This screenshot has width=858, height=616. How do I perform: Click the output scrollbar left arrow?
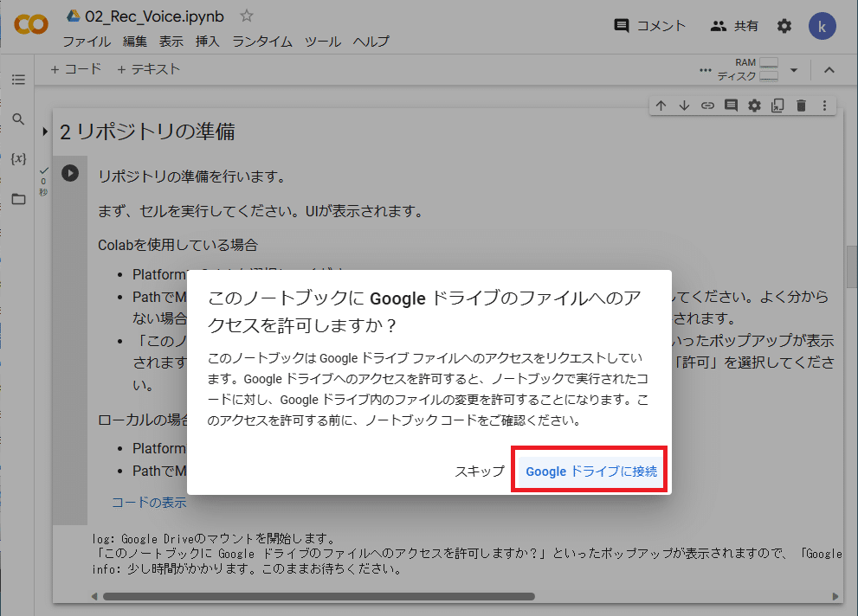[x=94, y=596]
